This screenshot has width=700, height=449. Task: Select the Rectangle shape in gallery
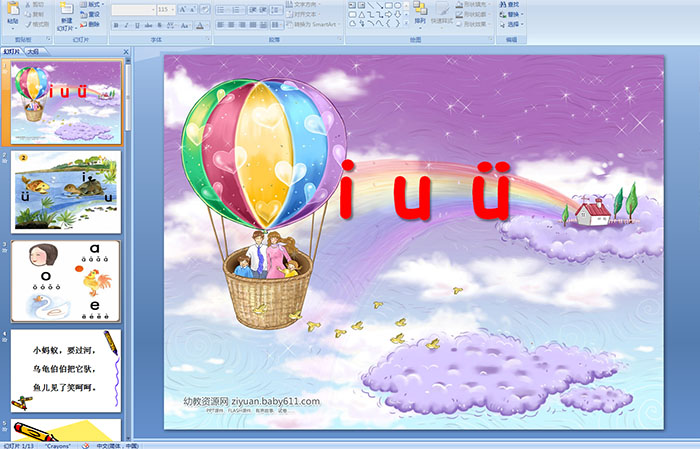(x=389, y=5)
